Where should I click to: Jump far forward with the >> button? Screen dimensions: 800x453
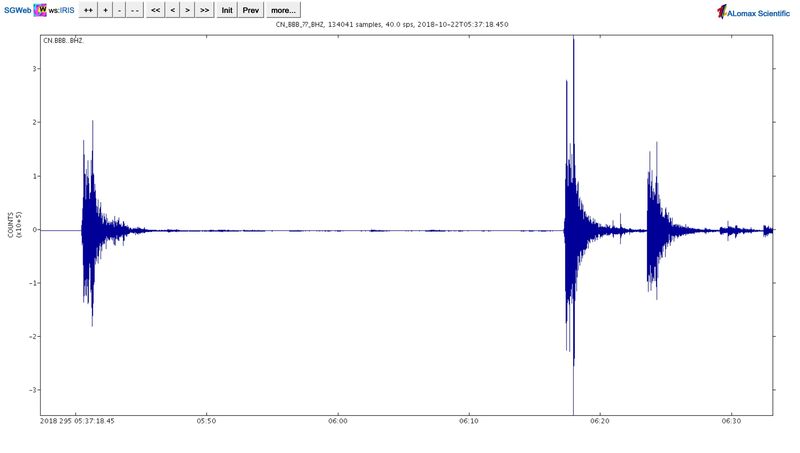point(204,10)
